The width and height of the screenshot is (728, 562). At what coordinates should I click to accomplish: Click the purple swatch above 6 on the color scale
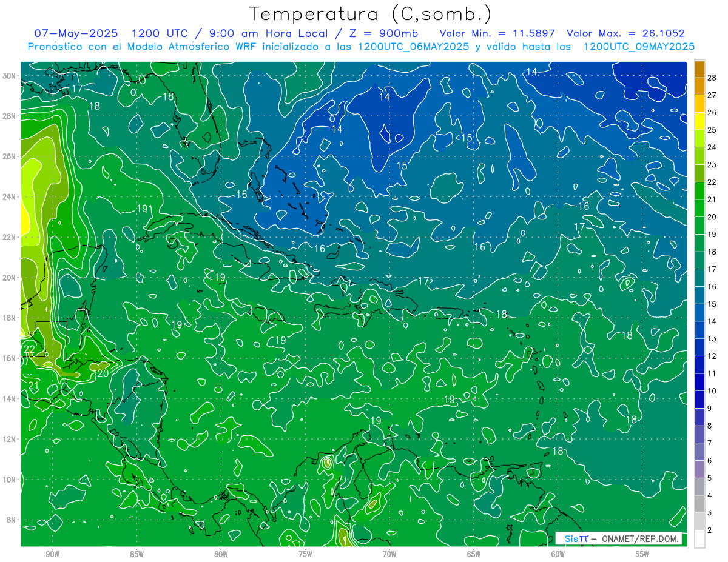click(699, 452)
